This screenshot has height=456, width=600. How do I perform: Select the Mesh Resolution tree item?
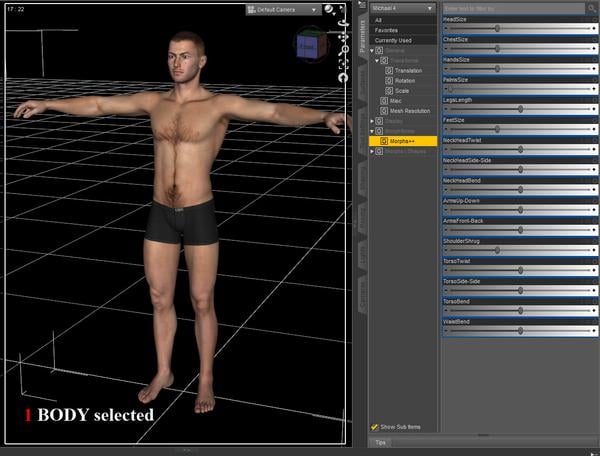[x=410, y=111]
